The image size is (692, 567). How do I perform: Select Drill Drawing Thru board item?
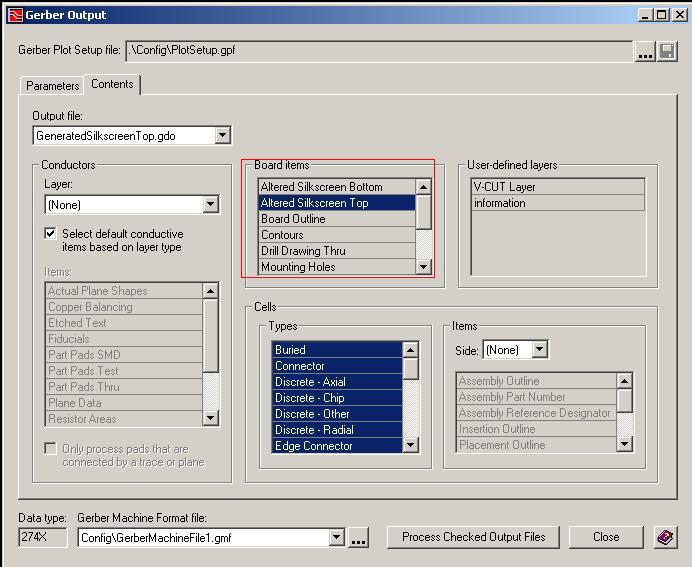point(337,251)
